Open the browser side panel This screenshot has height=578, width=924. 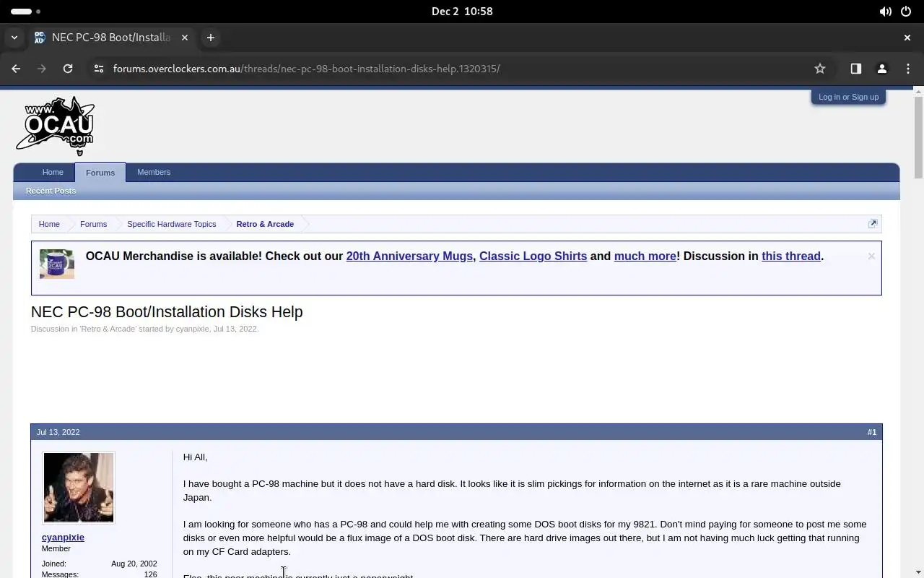click(x=856, y=69)
